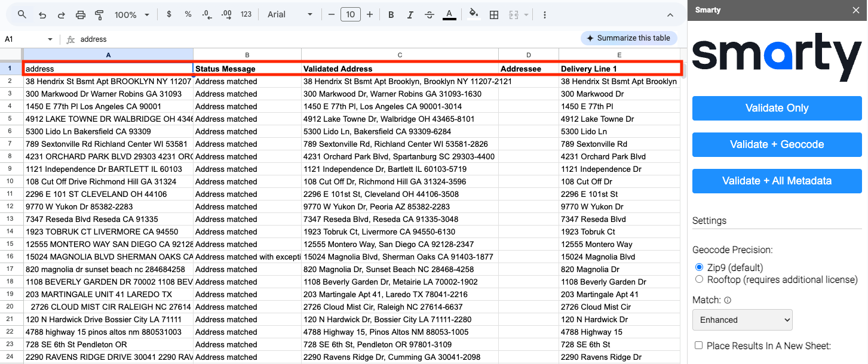Select Zip9 geocode precision radio button

pos(699,267)
